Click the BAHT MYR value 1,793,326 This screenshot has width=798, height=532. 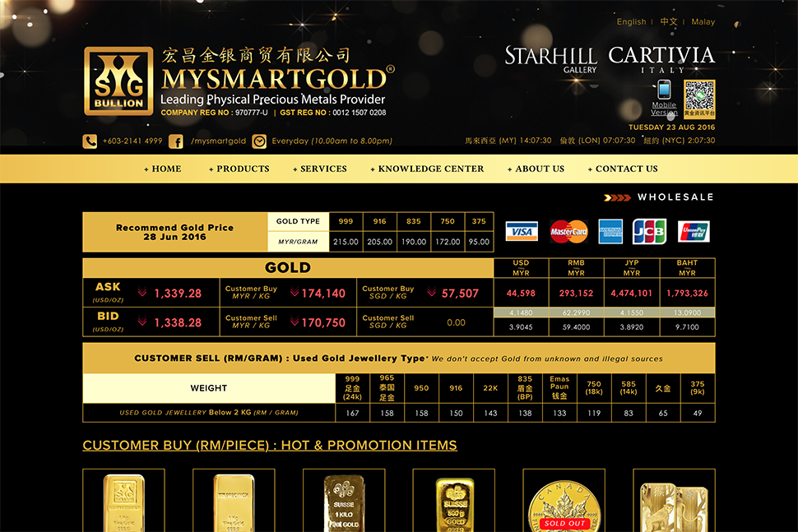tap(687, 293)
